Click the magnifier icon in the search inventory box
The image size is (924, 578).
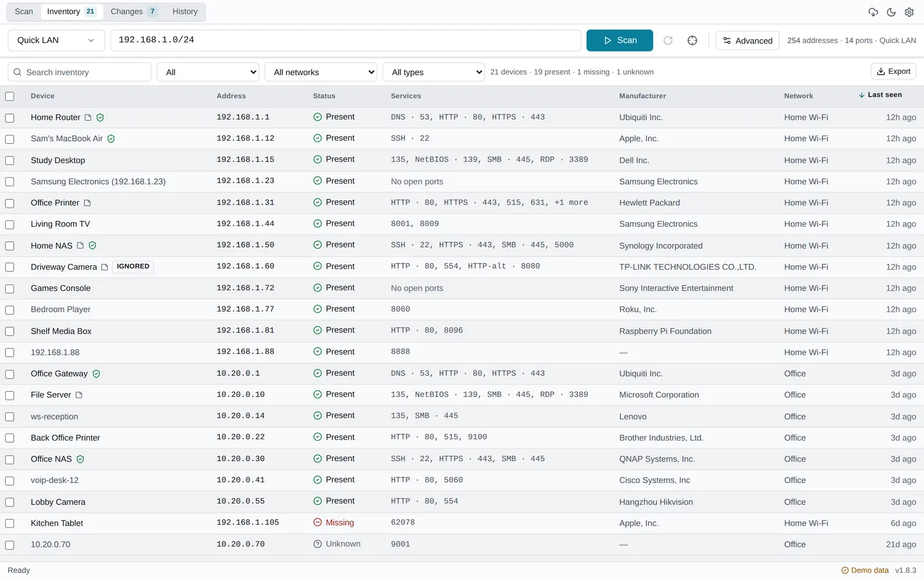point(17,72)
